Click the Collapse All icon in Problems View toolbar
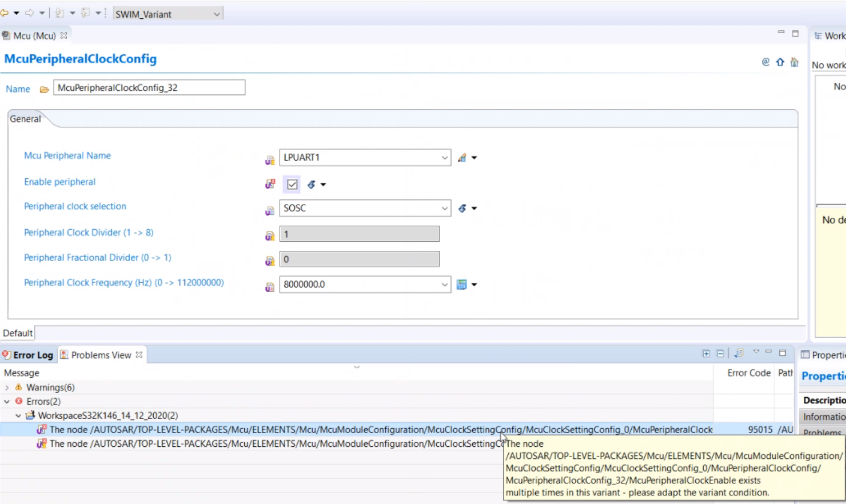Viewport: 853px width, 504px height. point(719,354)
